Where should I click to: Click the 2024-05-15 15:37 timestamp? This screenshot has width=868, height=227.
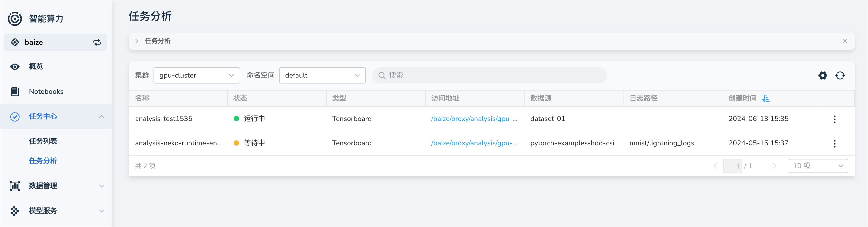[758, 143]
